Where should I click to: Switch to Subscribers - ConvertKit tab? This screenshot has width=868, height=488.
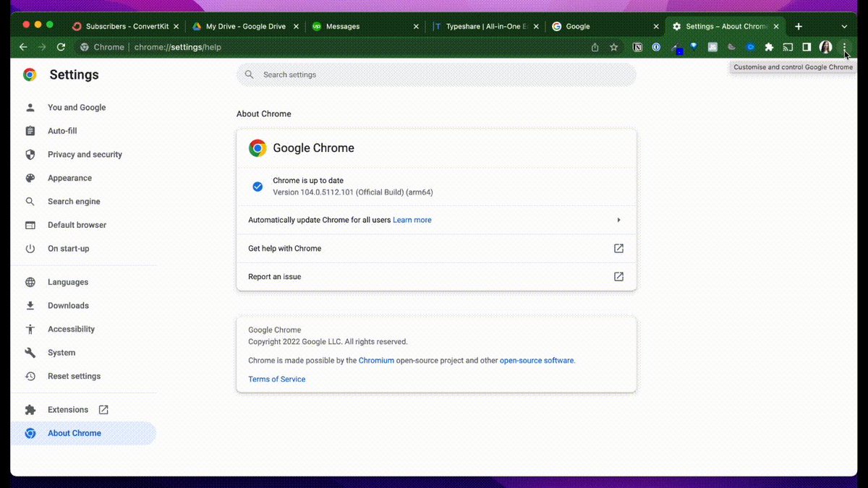point(127,26)
